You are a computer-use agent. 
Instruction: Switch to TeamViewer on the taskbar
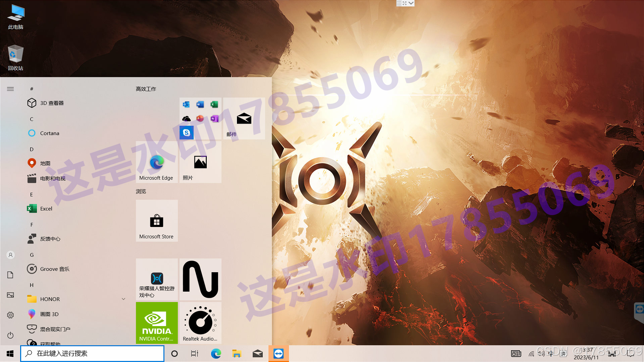278,354
